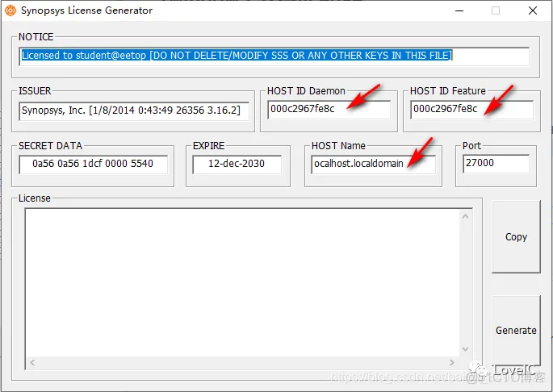Click into the ISSUER field

pyautogui.click(x=134, y=110)
